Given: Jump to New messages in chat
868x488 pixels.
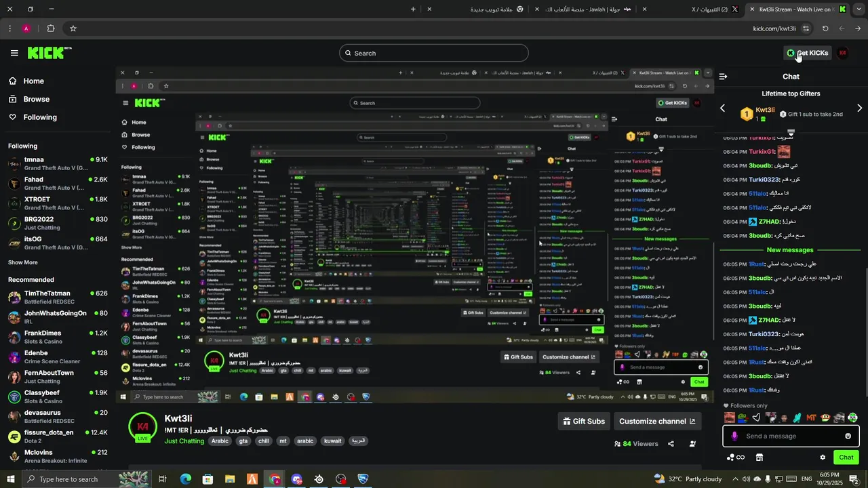Looking at the screenshot, I should tap(790, 250).
